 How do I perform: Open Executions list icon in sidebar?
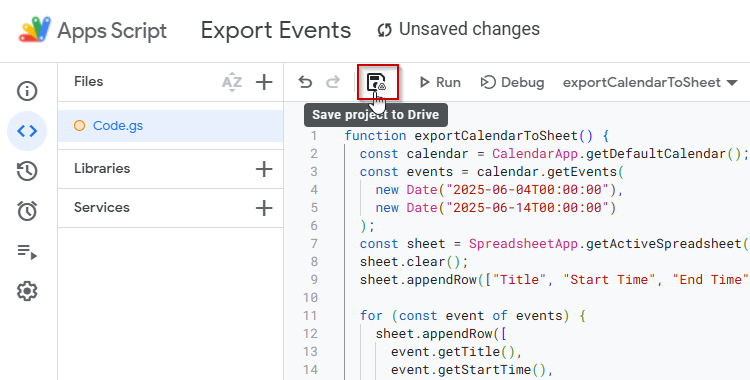[x=27, y=251]
